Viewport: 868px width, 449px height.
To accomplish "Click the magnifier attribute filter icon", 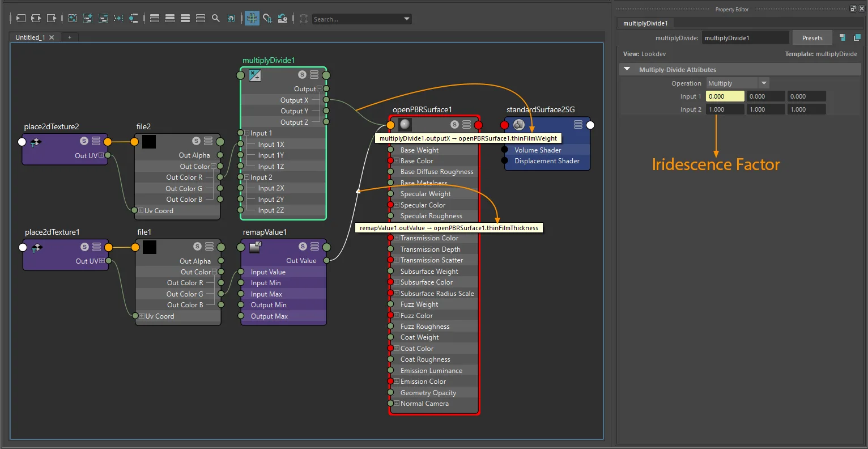I will [216, 19].
